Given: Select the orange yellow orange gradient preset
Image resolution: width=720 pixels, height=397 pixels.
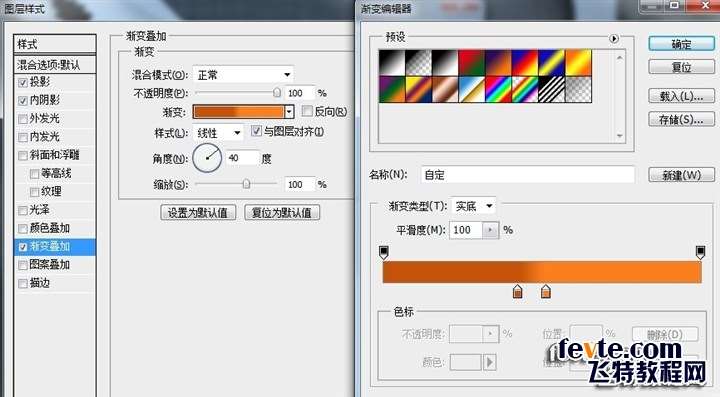Looking at the screenshot, I should click(x=579, y=62).
